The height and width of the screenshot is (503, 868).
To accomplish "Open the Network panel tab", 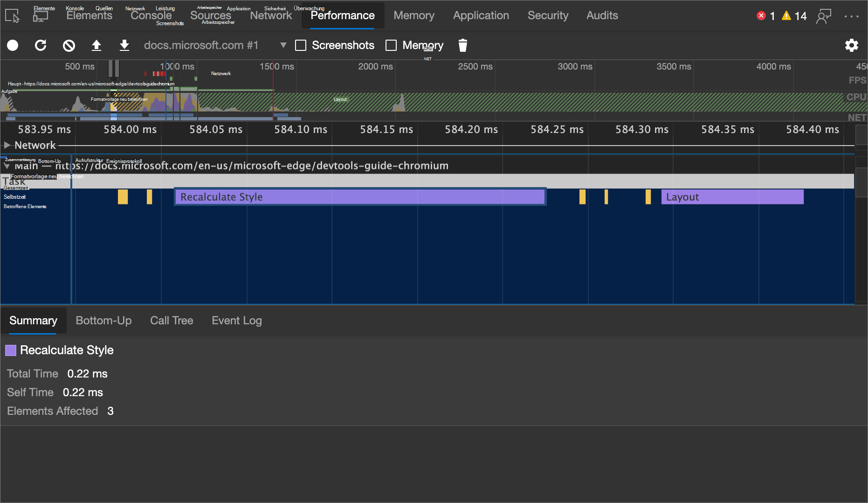I will (x=271, y=16).
